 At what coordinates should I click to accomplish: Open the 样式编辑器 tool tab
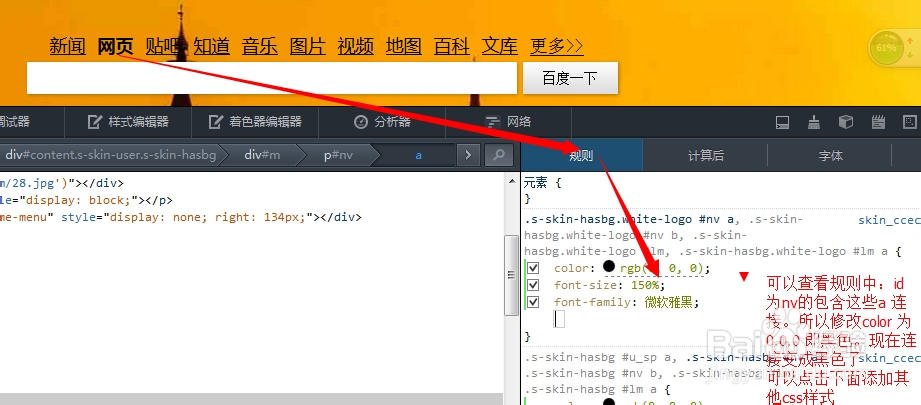(x=128, y=122)
